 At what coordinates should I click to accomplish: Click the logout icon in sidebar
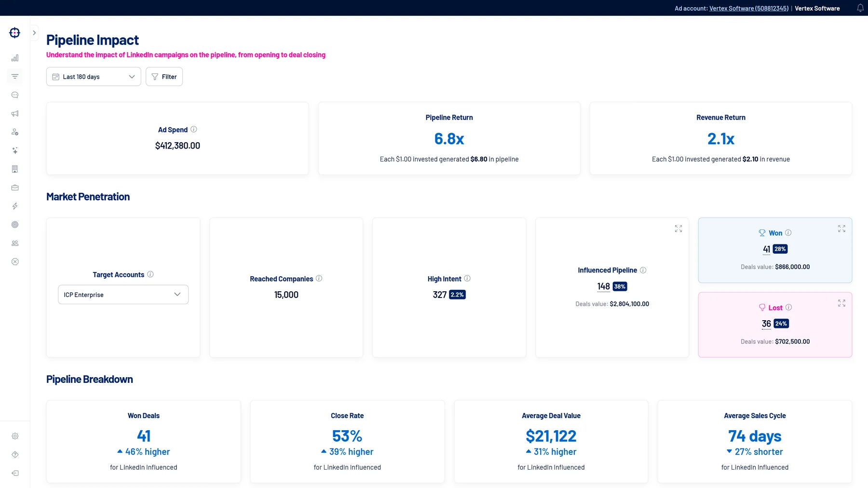[x=15, y=473]
